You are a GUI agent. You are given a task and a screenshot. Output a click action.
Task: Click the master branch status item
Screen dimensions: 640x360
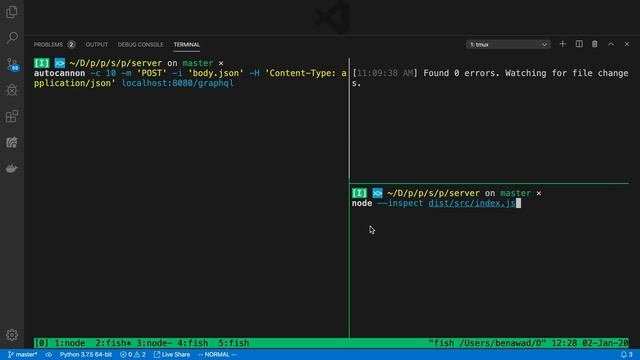click(22, 355)
